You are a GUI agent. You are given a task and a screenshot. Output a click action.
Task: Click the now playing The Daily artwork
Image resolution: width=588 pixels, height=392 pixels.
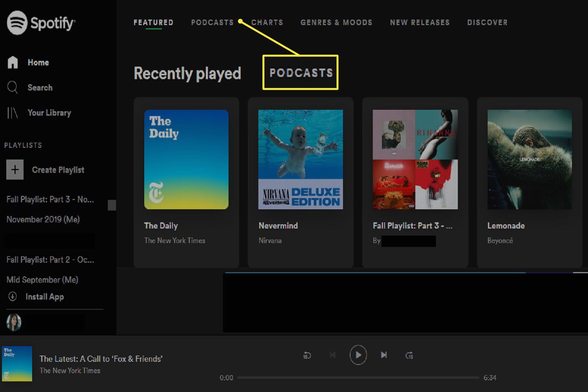coord(17,364)
